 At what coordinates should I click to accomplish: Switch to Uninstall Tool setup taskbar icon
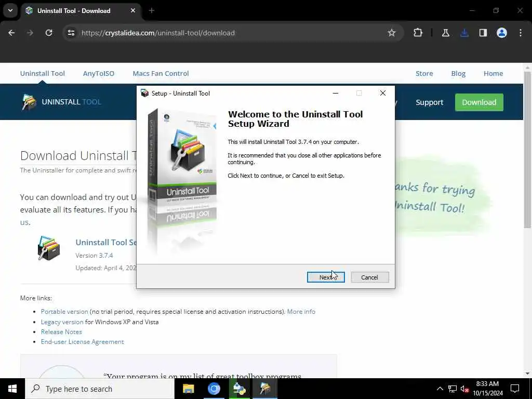[265, 389]
